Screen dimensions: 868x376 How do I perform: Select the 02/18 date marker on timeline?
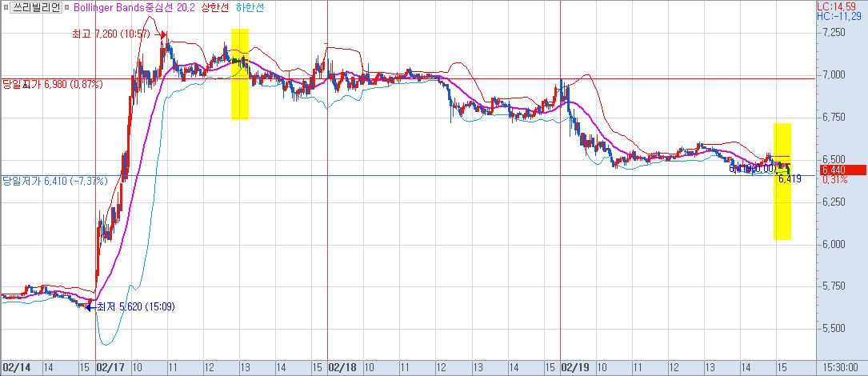[342, 367]
